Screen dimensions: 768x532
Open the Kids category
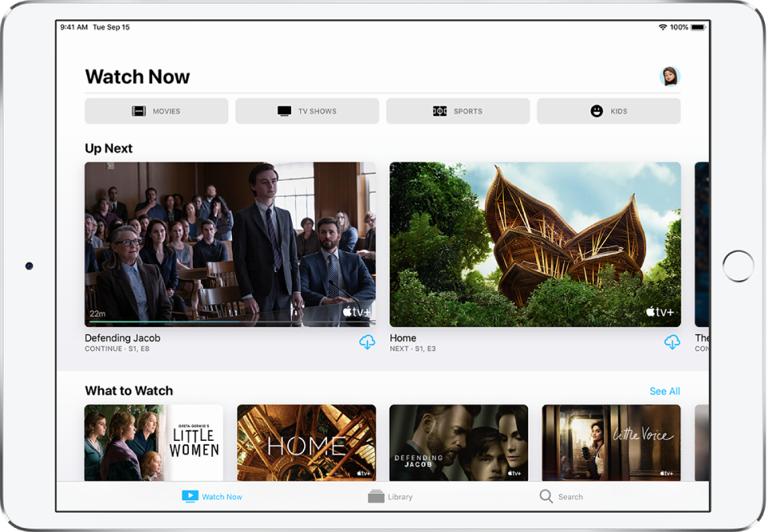(x=609, y=111)
